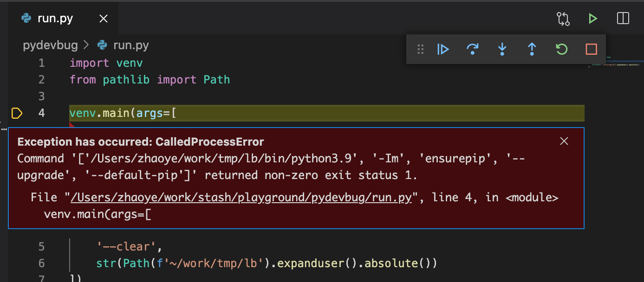Toggle the breakpoint marker on line 4
This screenshot has height=282, width=644.
pyautogui.click(x=17, y=113)
